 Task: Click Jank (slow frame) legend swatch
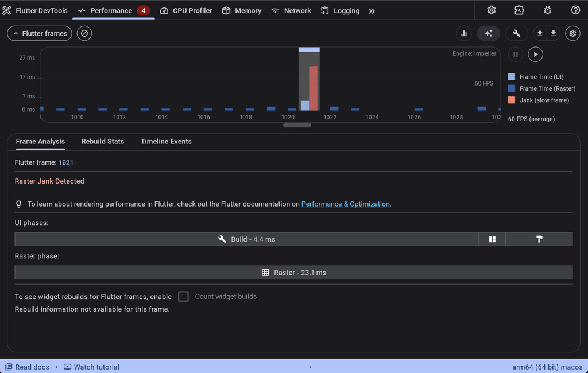pyautogui.click(x=512, y=100)
